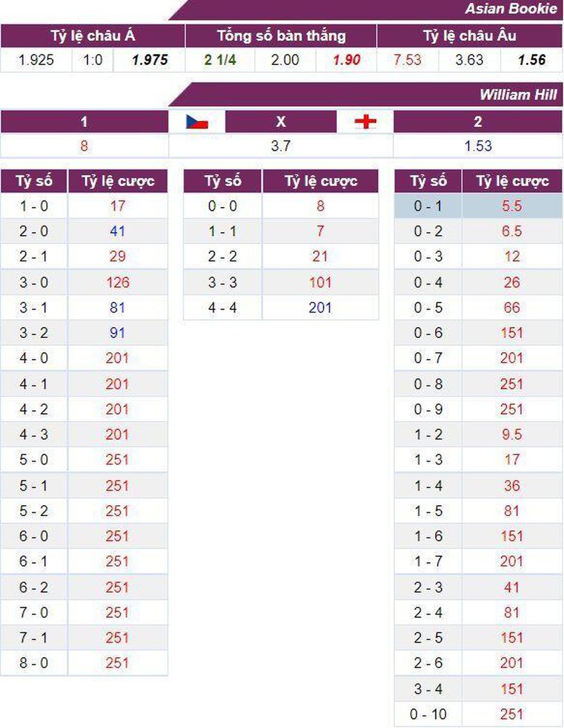Image resolution: width=564 pixels, height=728 pixels.
Task: Click the 'Tỷ lệ châu Á' column header
Action: [93, 36]
